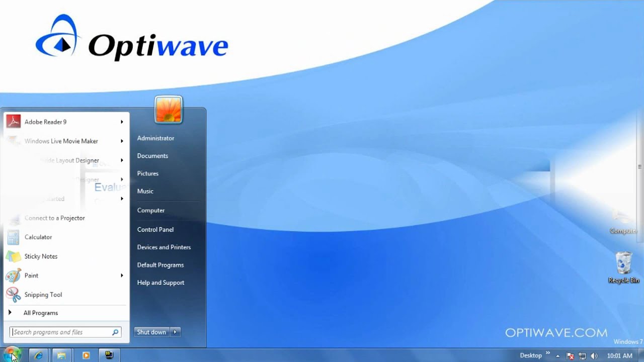Click the Start orb button
Viewport: 644px width, 362px height.
click(12, 354)
